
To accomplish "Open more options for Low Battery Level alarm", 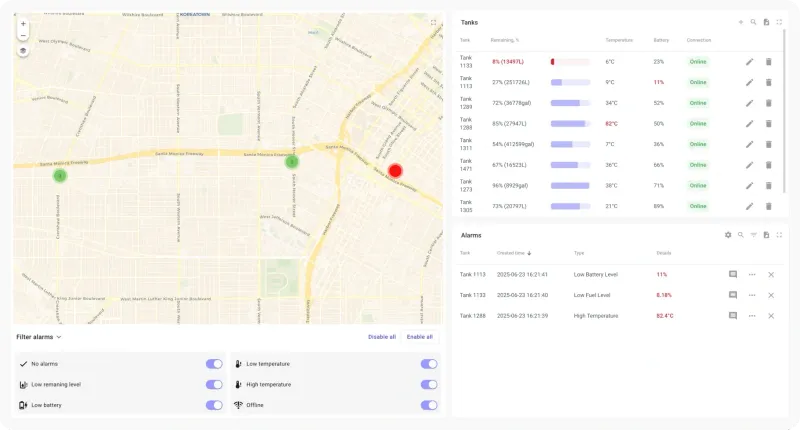I will pos(752,274).
